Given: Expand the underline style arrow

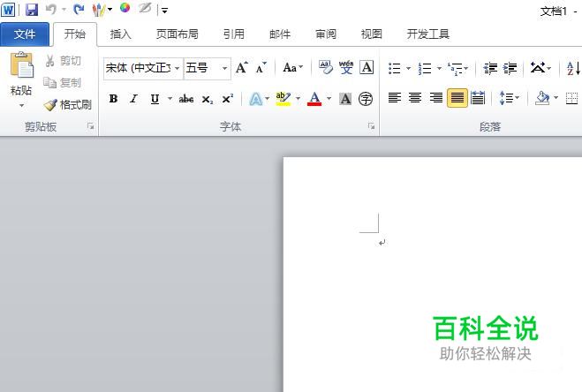Looking at the screenshot, I should pos(170,99).
